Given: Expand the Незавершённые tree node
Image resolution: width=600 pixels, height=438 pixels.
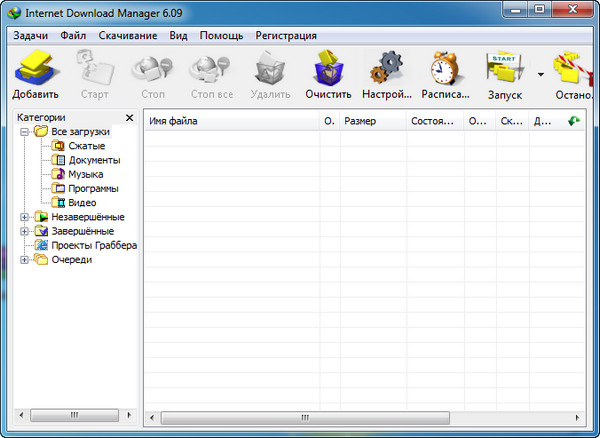Looking at the screenshot, I should pyautogui.click(x=25, y=217).
